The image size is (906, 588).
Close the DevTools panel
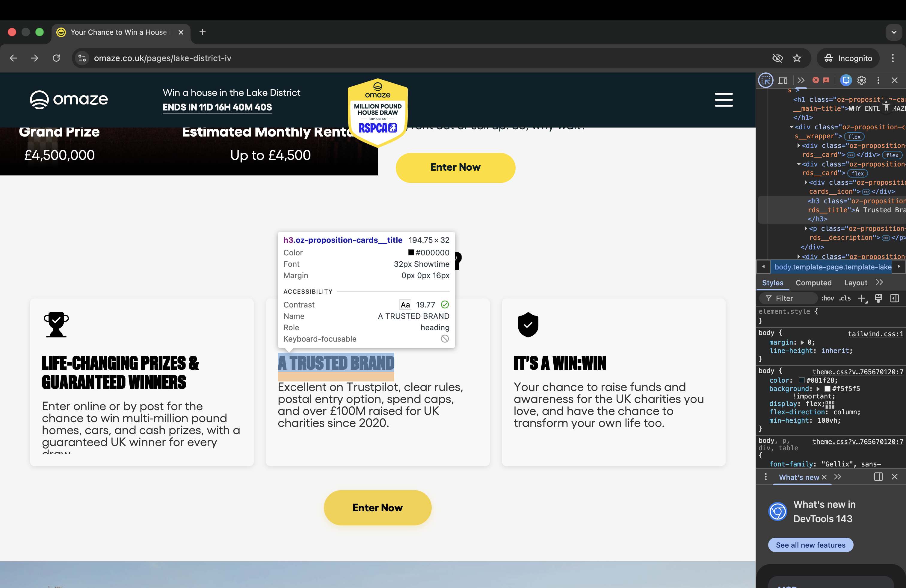point(895,80)
